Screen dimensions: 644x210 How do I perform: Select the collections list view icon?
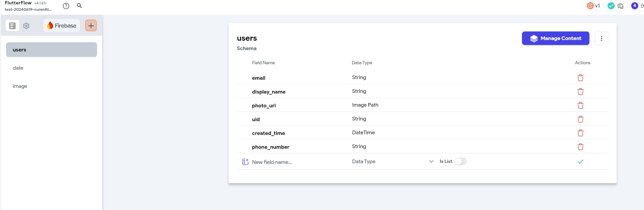tap(12, 26)
